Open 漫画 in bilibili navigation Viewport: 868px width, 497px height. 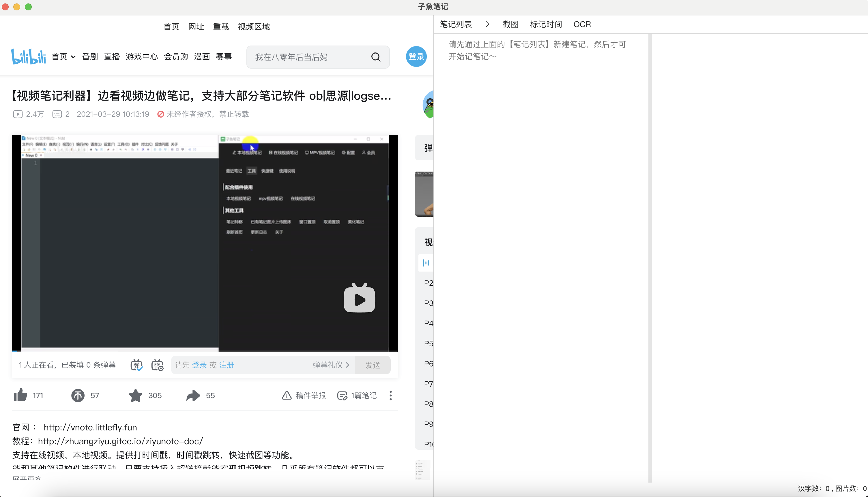(202, 57)
